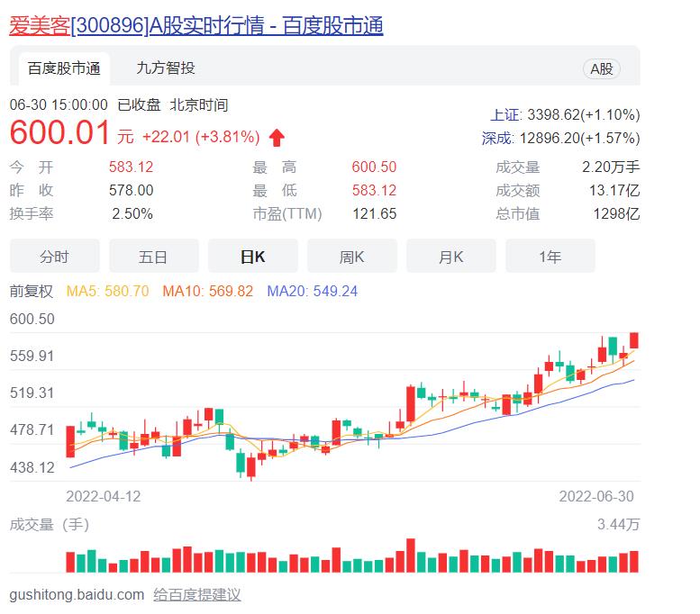Viewport: 700px width, 614px height.
Task: Click the 上证 index link
Action: click(505, 115)
